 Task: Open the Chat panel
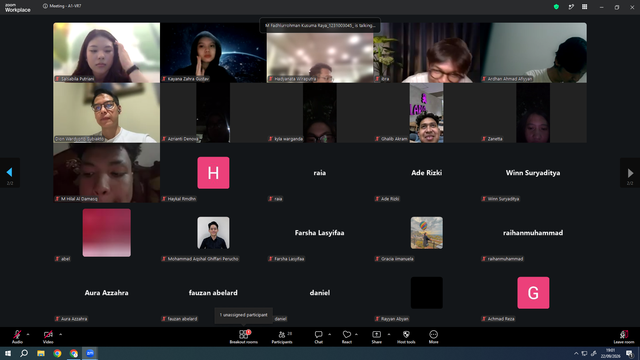click(318, 337)
